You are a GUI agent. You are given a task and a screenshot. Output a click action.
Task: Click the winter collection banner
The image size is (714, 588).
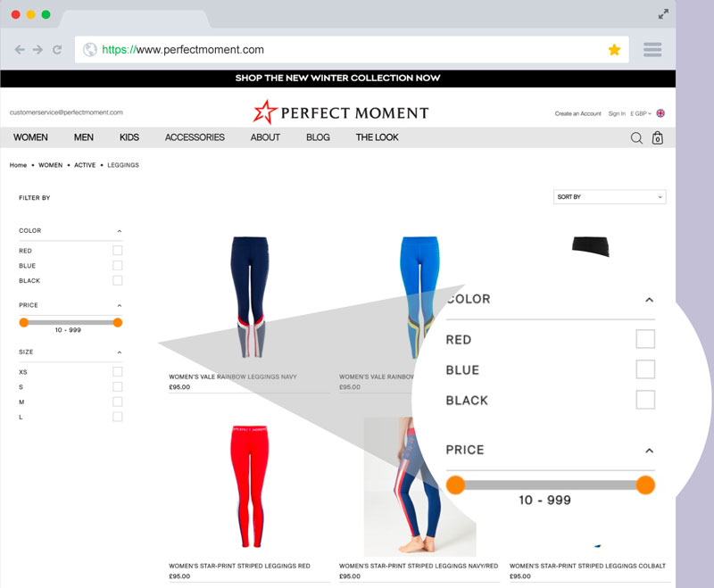338,78
